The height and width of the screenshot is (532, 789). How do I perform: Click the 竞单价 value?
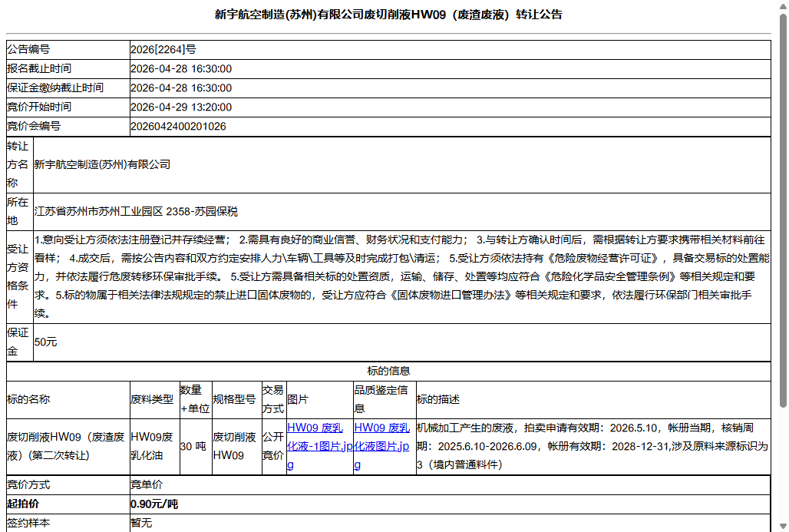pos(147,484)
